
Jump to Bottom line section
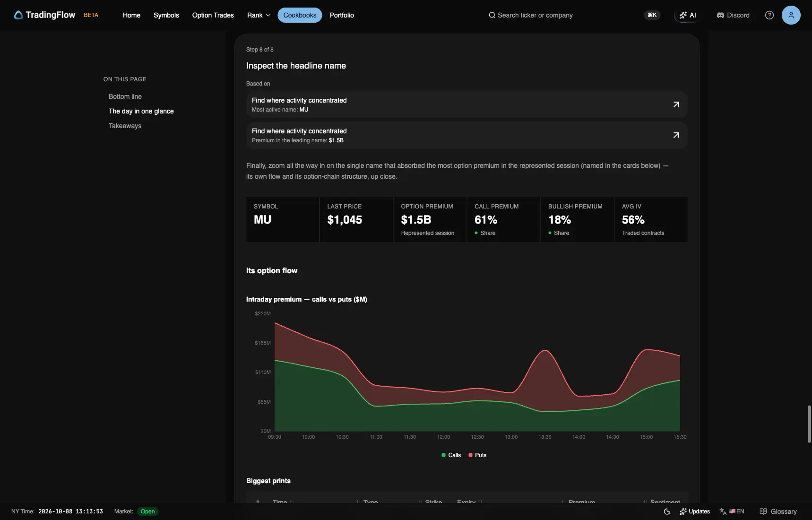(125, 96)
